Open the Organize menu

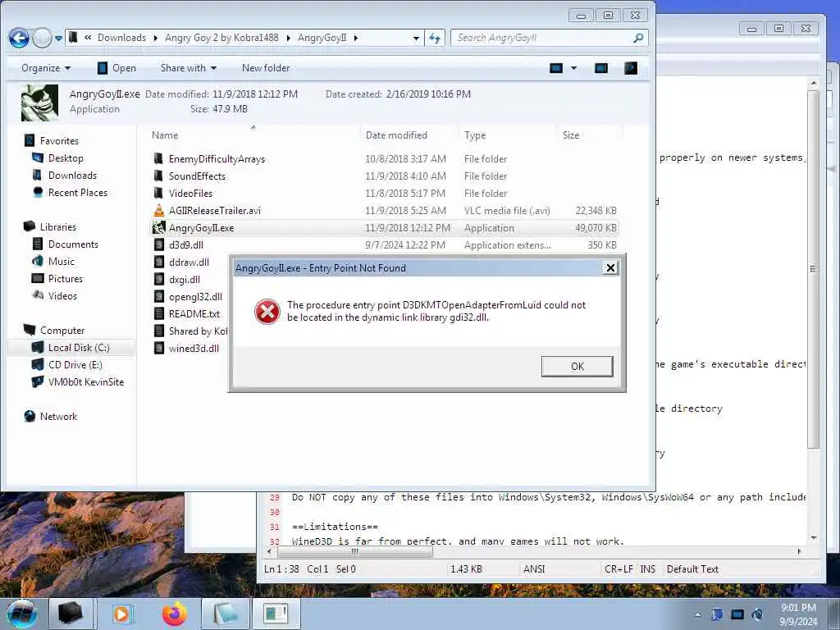46,68
